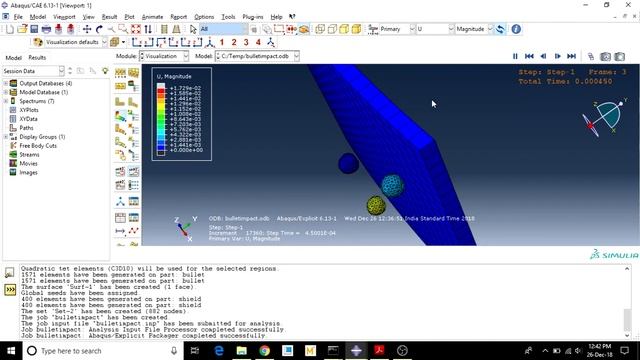The height and width of the screenshot is (360, 640).
Task: Switch to the Results tab
Action: point(37,58)
